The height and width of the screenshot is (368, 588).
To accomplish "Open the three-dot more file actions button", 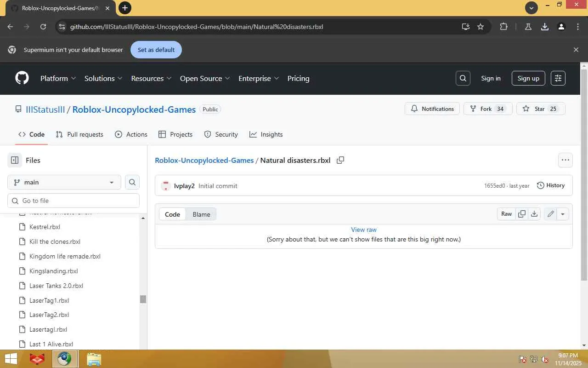I will point(565,160).
